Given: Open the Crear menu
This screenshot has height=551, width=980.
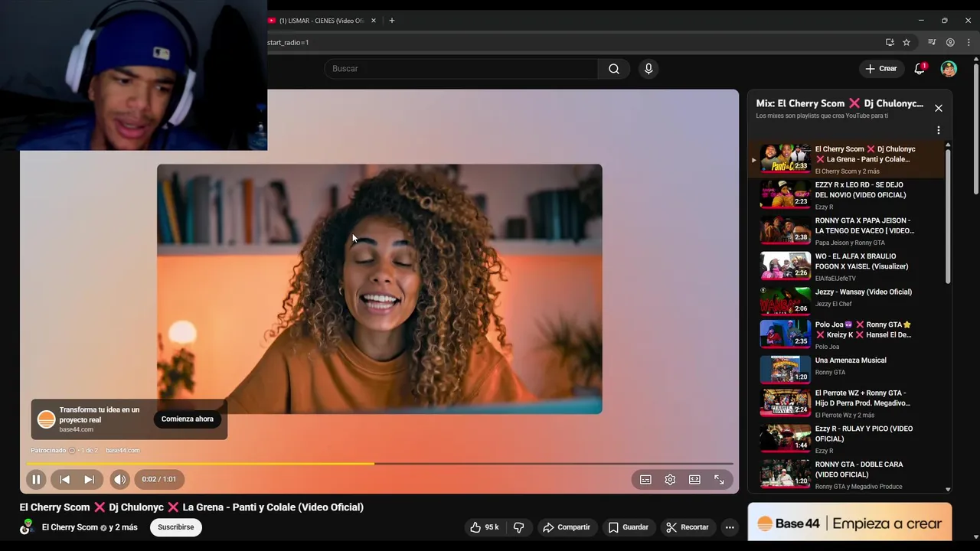Looking at the screenshot, I should [880, 69].
